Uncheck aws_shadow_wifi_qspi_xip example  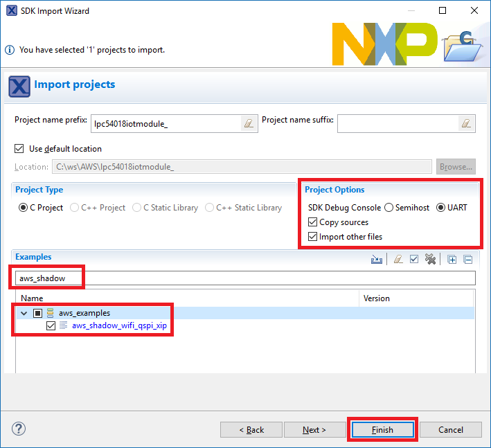(51, 325)
